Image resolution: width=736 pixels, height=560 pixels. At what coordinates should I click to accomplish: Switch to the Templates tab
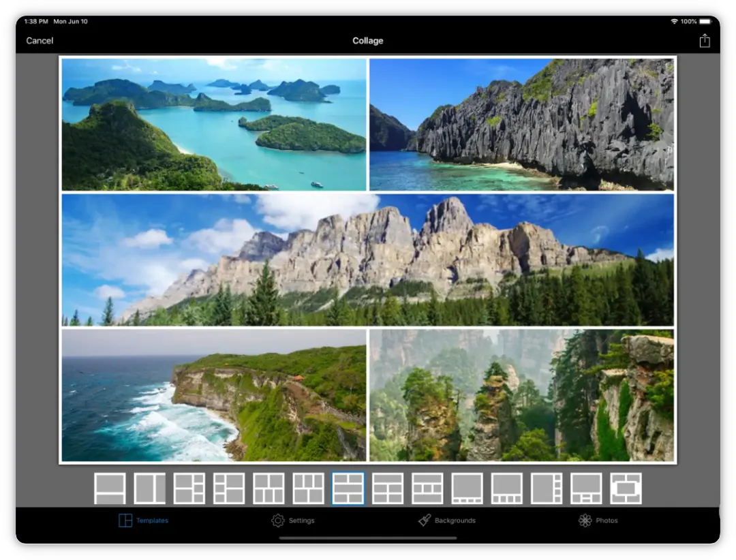click(x=143, y=520)
